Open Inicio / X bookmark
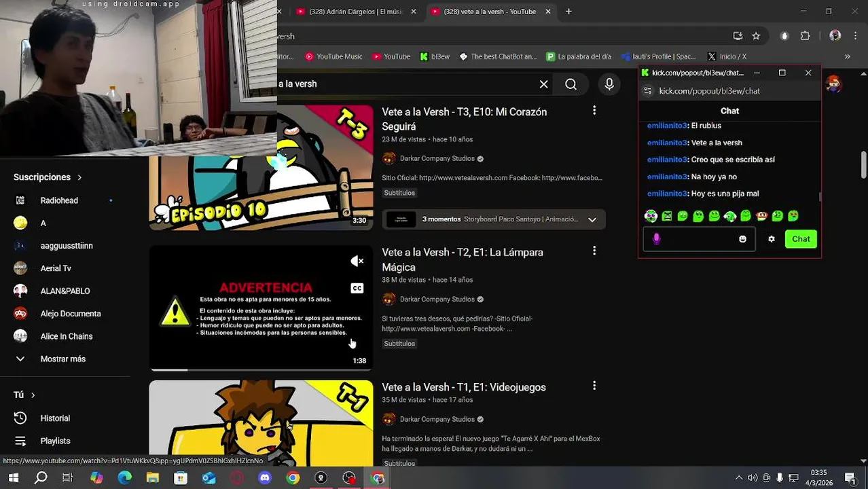The height and width of the screenshot is (489, 868). [x=727, y=56]
